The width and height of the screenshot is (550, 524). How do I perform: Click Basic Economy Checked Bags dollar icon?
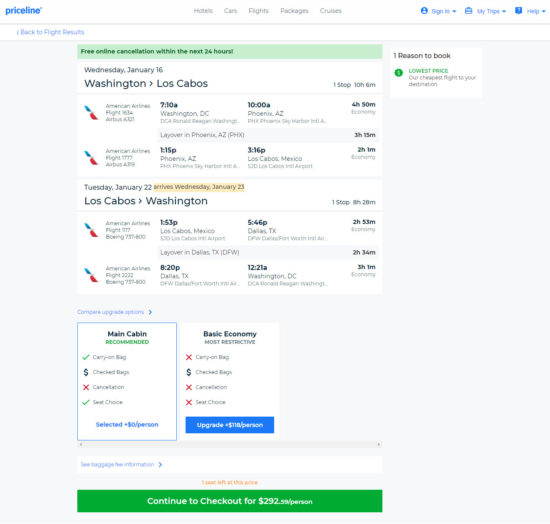point(189,372)
